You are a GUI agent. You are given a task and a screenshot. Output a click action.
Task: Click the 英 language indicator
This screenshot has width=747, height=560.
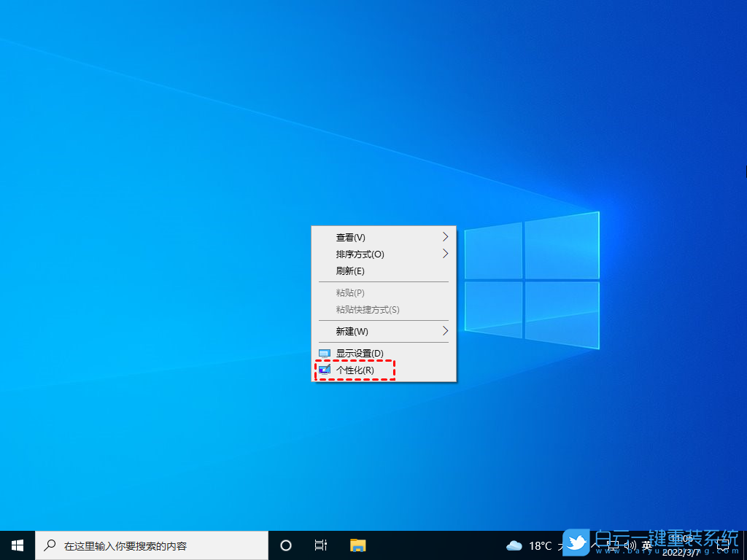click(x=646, y=545)
